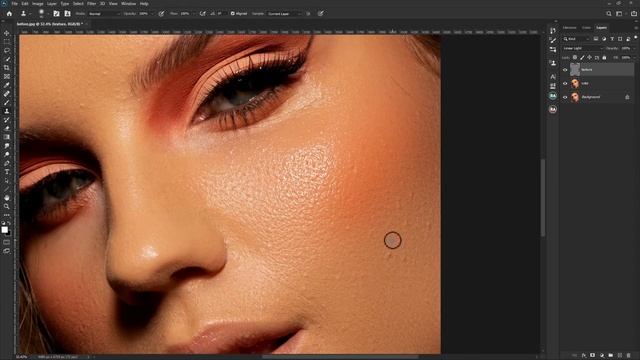Viewport: 640px width, 360px height.
Task: Open the layer Fill dropdown arrow
Action: pos(633,58)
